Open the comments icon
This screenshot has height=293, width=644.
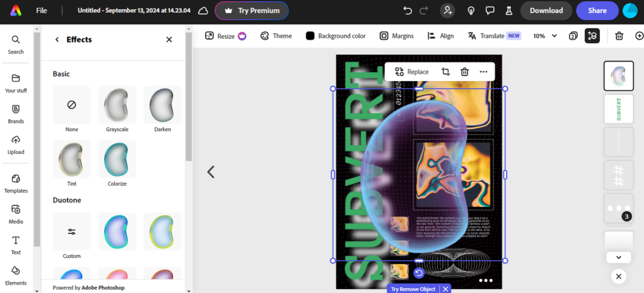point(490,11)
